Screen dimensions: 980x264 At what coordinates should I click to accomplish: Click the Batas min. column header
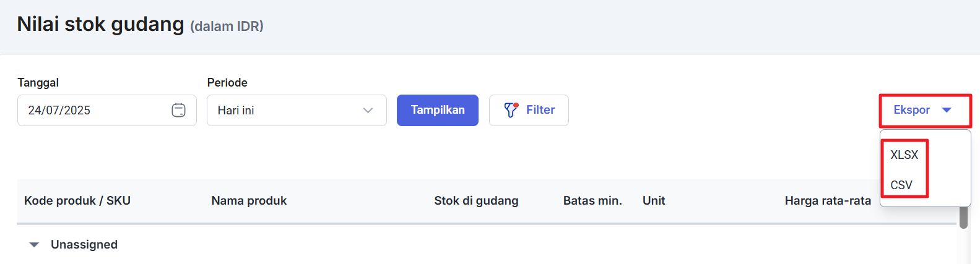(592, 201)
